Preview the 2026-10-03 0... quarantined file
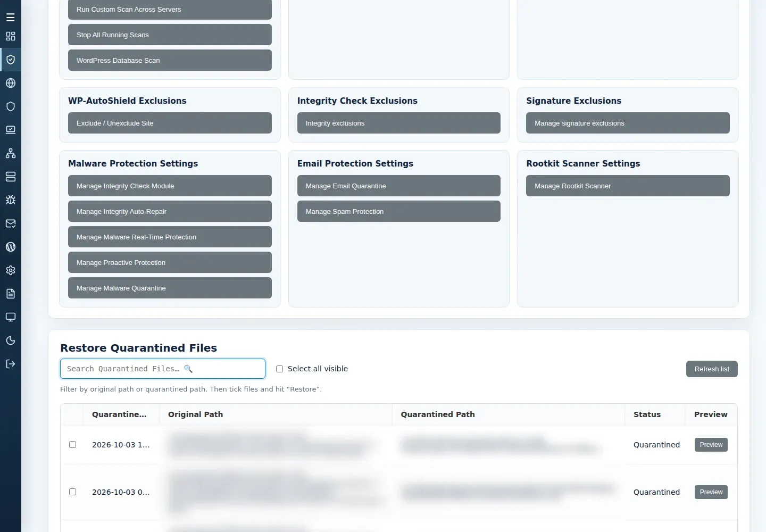The height and width of the screenshot is (532, 766). [x=711, y=492]
